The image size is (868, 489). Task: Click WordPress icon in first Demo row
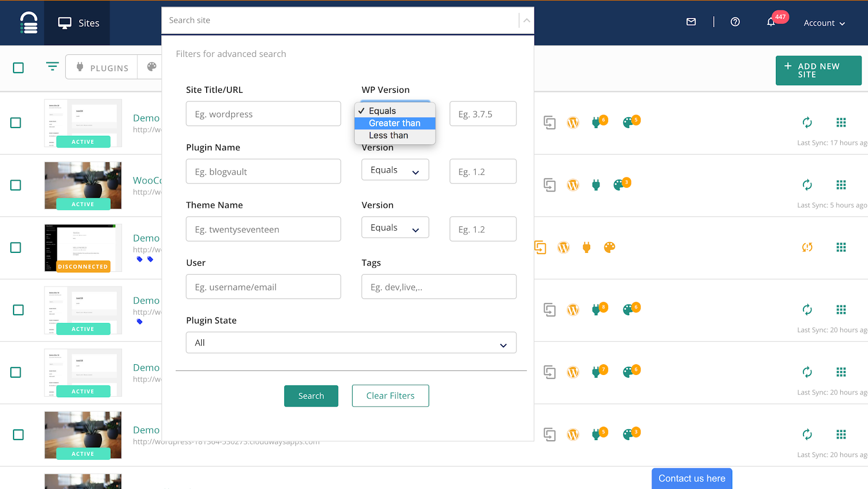coord(573,123)
